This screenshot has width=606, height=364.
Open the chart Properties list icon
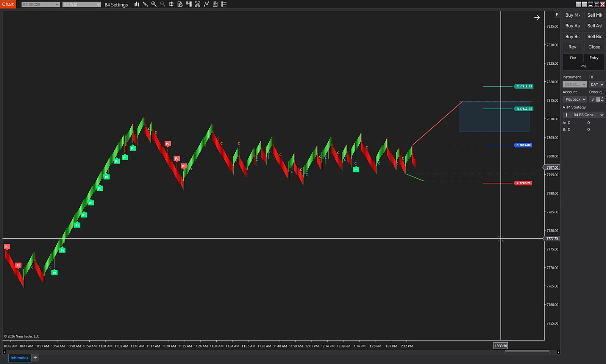coord(224,4)
